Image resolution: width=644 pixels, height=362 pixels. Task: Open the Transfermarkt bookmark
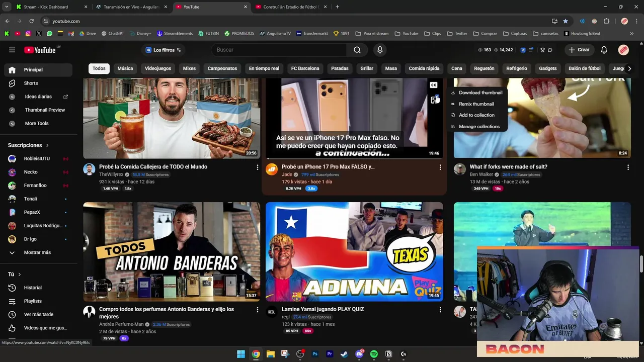(312, 33)
